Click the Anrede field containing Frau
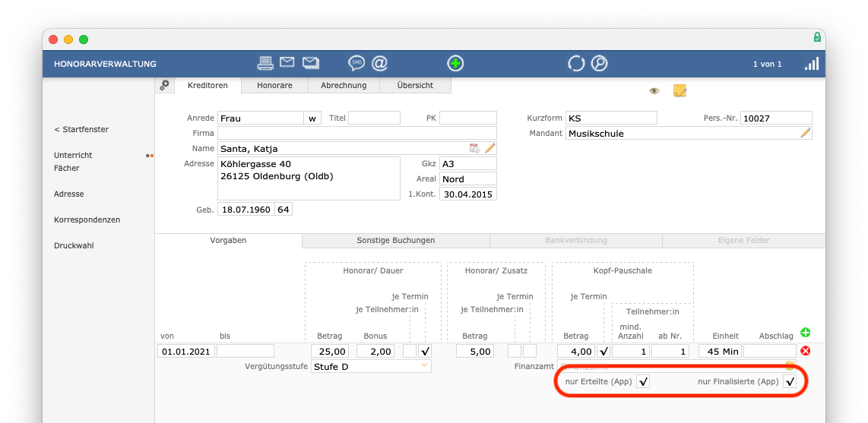Image resolution: width=868 pixels, height=423 pixels. [260, 118]
